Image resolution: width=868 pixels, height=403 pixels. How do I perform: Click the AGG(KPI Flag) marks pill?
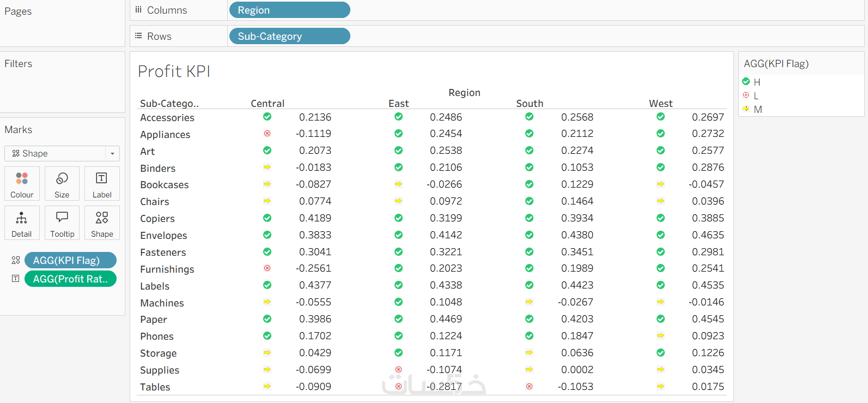(70, 260)
